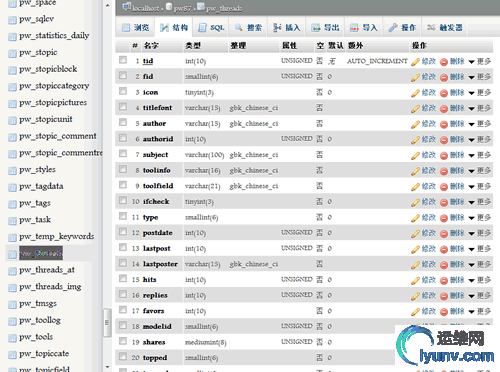
Task: Switch to the 浏览 (Browse) tab
Action: pos(135,28)
